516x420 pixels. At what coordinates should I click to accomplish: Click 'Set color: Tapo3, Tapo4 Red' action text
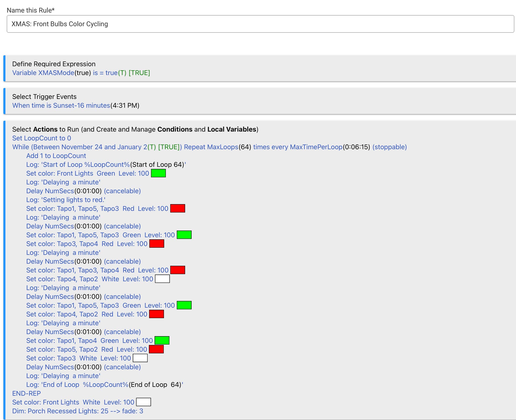coord(87,244)
